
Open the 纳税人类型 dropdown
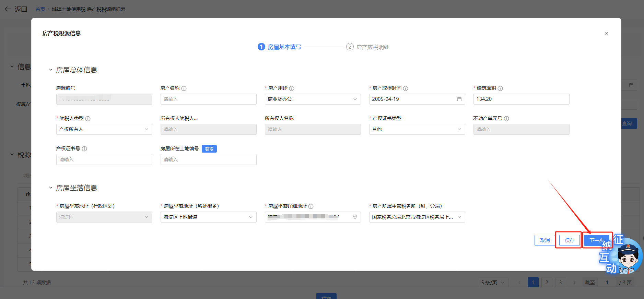pos(104,129)
